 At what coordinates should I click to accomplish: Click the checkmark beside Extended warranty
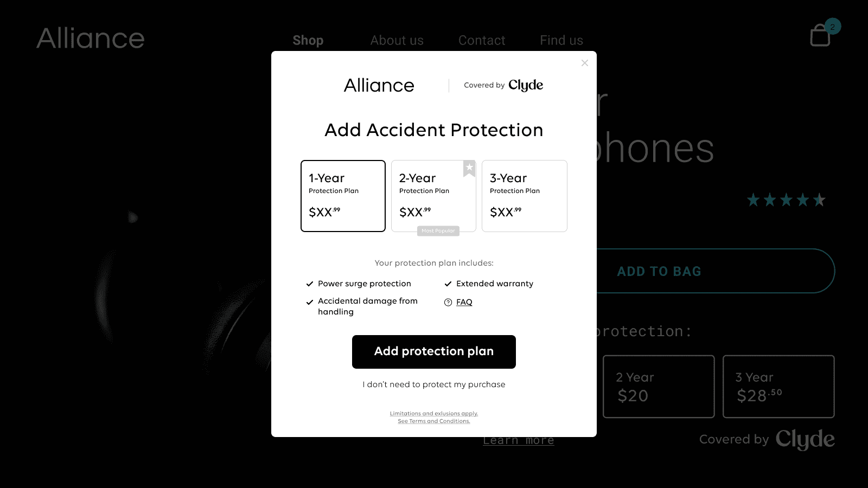pos(448,283)
